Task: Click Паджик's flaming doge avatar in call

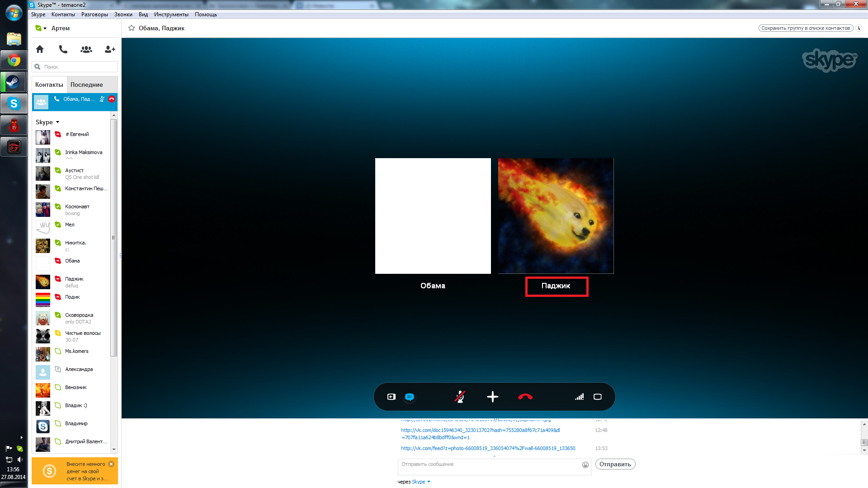Action: tap(556, 216)
